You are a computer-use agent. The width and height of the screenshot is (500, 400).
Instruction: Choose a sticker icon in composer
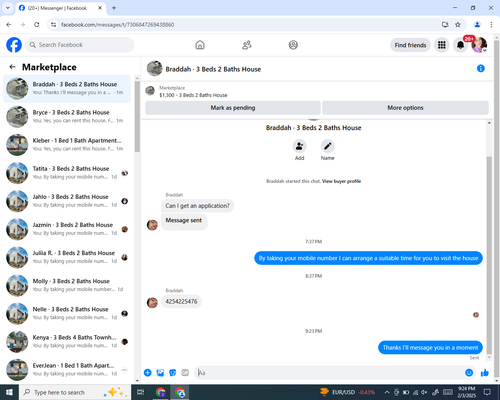click(x=173, y=373)
